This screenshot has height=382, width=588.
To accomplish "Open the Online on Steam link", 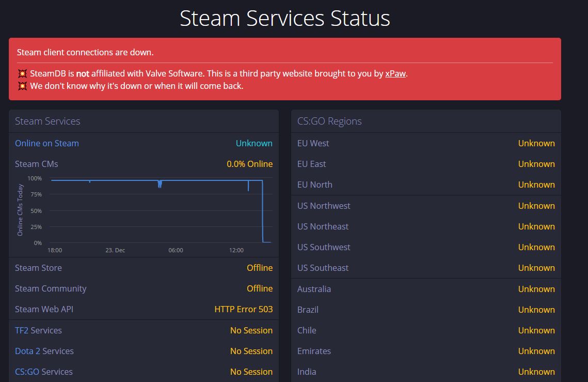I will (47, 144).
